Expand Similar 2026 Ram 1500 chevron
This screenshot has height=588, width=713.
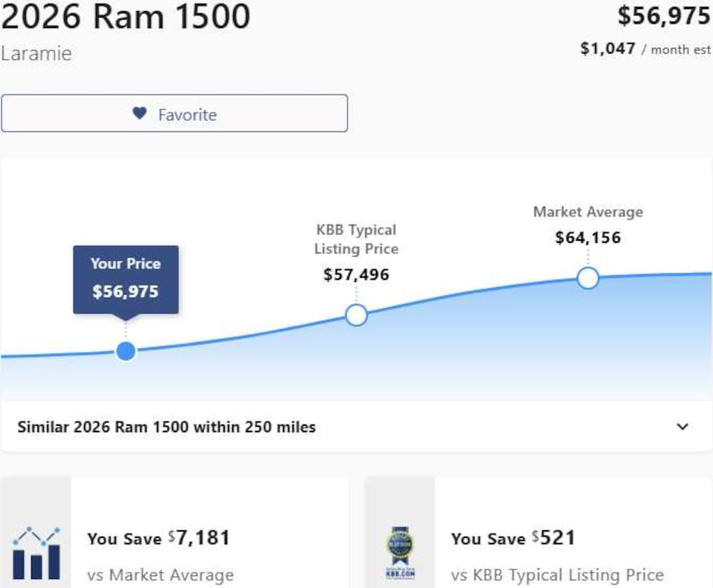(682, 427)
